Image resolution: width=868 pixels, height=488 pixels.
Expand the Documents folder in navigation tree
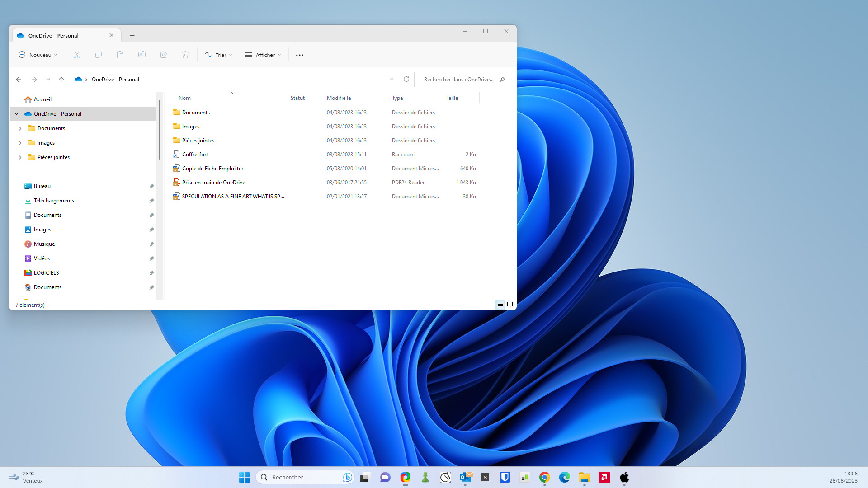(20, 128)
